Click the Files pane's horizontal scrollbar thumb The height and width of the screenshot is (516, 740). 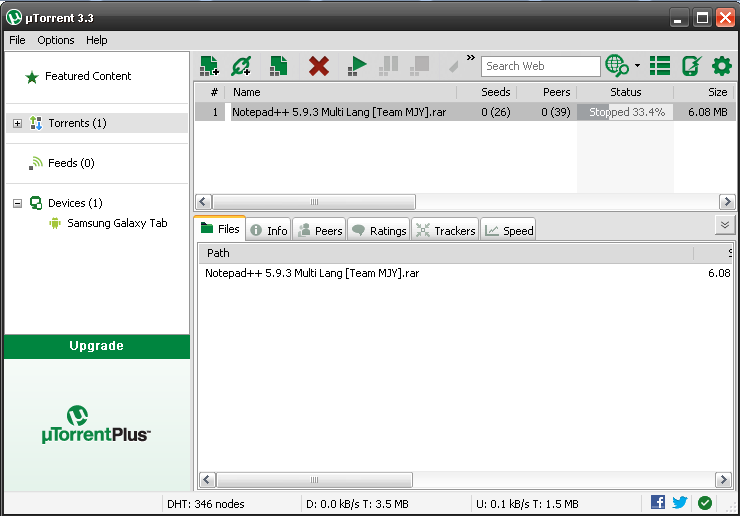pos(314,480)
